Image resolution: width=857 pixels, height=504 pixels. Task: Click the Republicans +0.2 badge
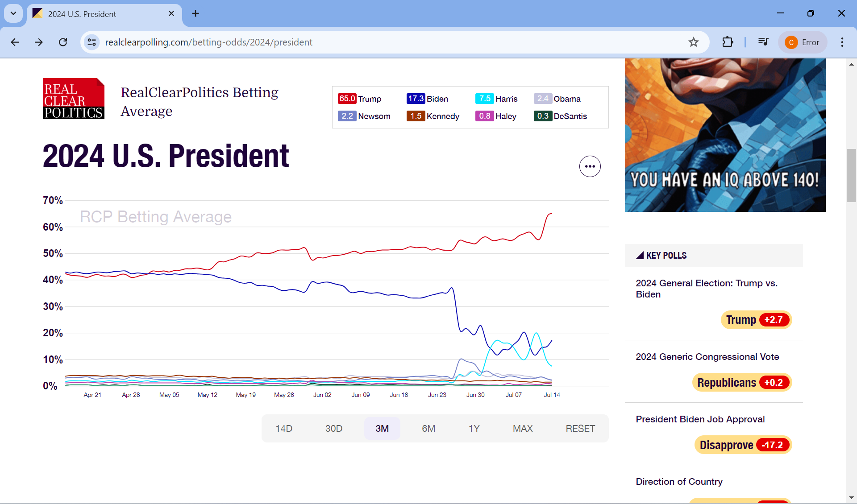pyautogui.click(x=742, y=383)
